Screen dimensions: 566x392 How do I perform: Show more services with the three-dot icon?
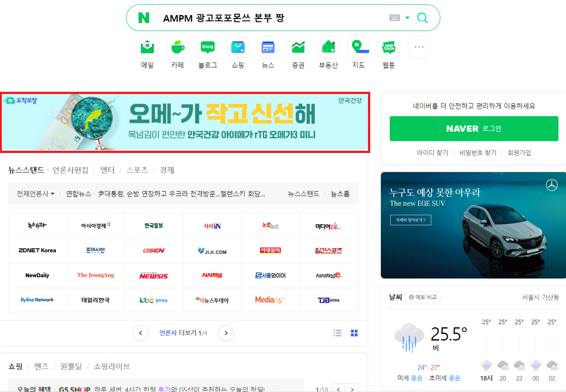[419, 47]
